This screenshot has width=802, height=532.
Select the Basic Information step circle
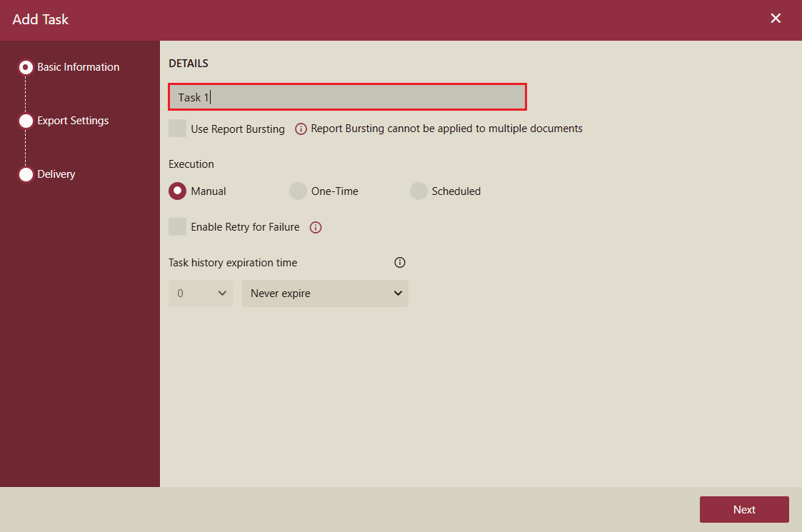pyautogui.click(x=26, y=66)
